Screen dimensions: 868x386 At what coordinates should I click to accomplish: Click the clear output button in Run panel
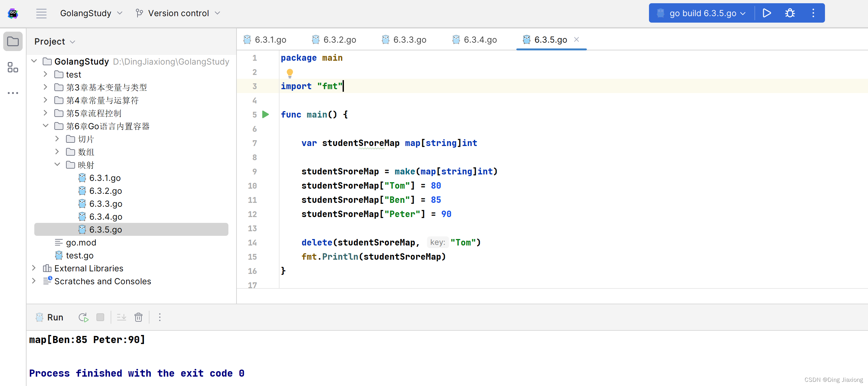[139, 316]
